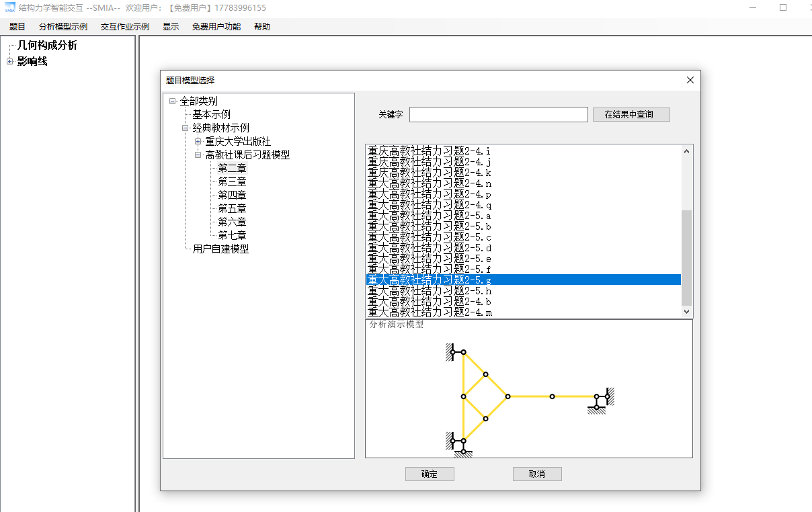Open the 题目 menu
812x512 pixels.
17,27
